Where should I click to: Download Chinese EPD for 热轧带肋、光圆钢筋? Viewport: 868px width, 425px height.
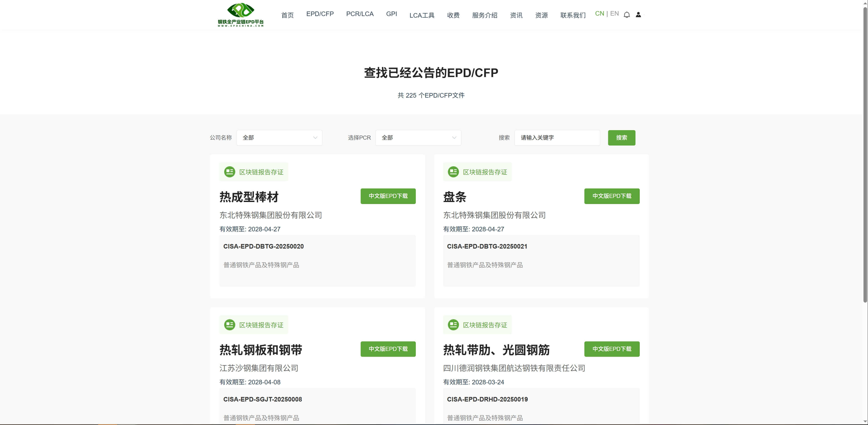point(612,349)
